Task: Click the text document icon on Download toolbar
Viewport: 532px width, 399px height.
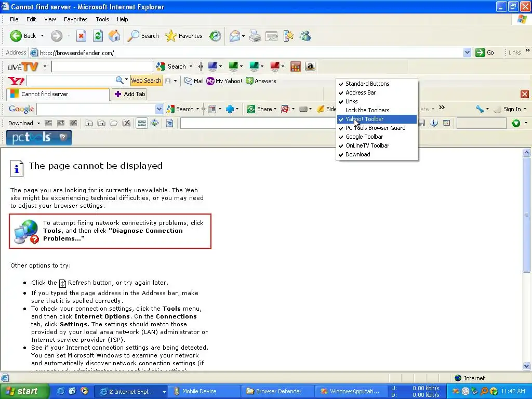Action: 170,123
